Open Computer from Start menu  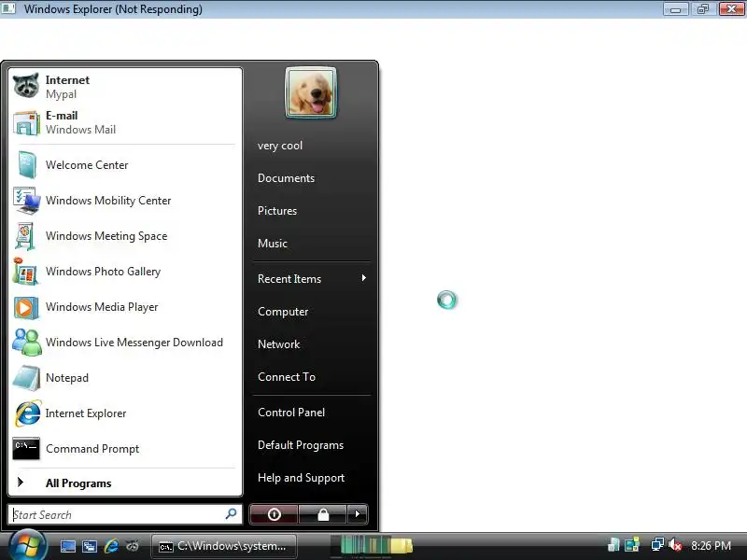[x=283, y=312]
